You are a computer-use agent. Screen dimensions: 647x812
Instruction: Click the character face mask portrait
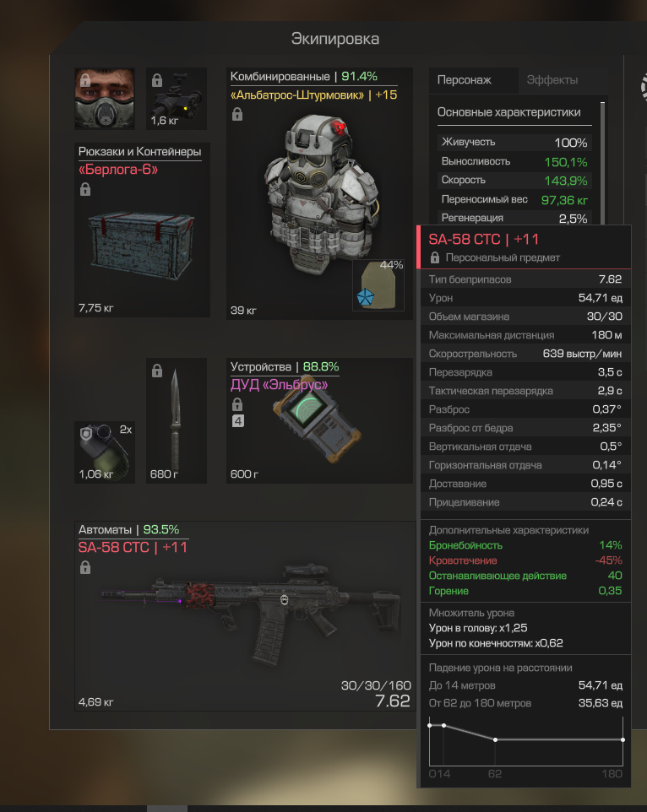coord(105,99)
